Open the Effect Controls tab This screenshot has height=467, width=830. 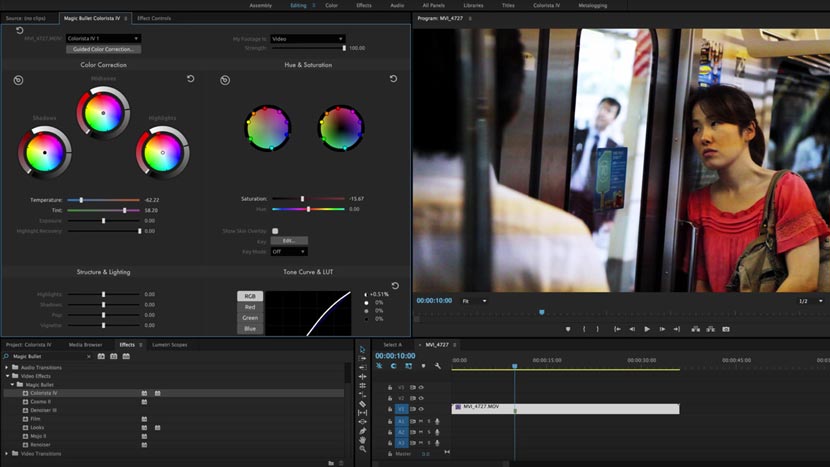pyautogui.click(x=154, y=18)
